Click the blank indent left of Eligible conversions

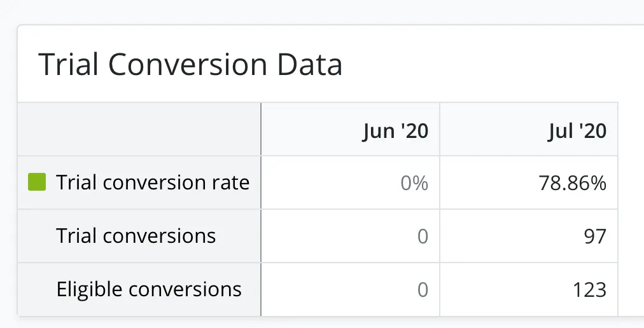click(37, 290)
